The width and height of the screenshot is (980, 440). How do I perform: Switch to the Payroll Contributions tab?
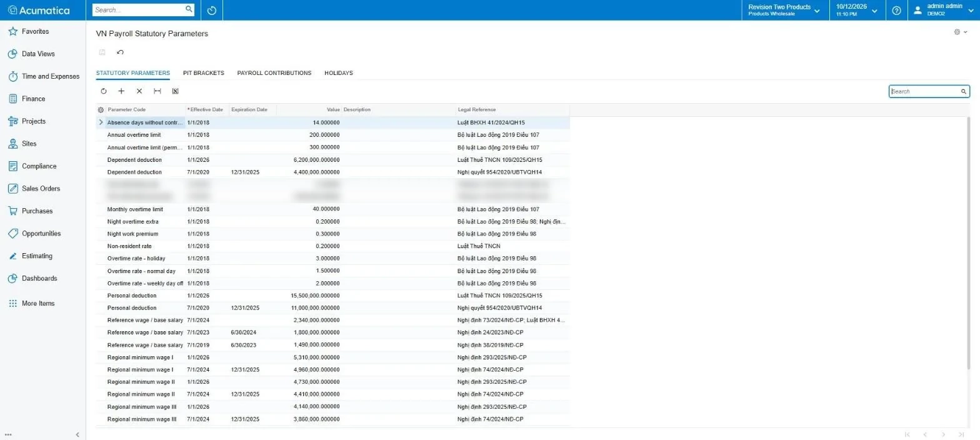(x=274, y=73)
